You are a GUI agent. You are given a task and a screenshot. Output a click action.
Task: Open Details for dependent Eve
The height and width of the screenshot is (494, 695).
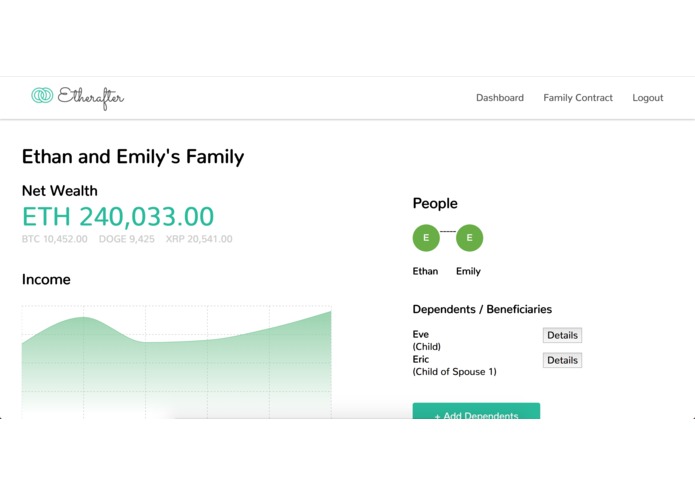562,335
